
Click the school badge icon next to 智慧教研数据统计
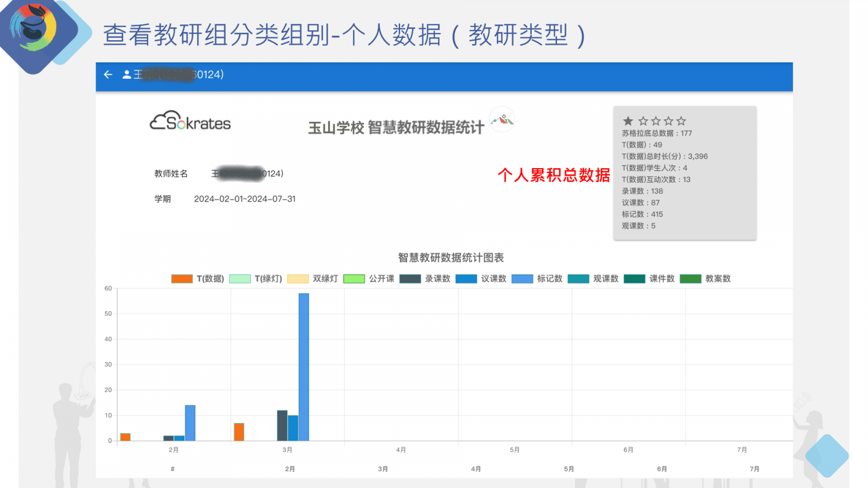(502, 120)
